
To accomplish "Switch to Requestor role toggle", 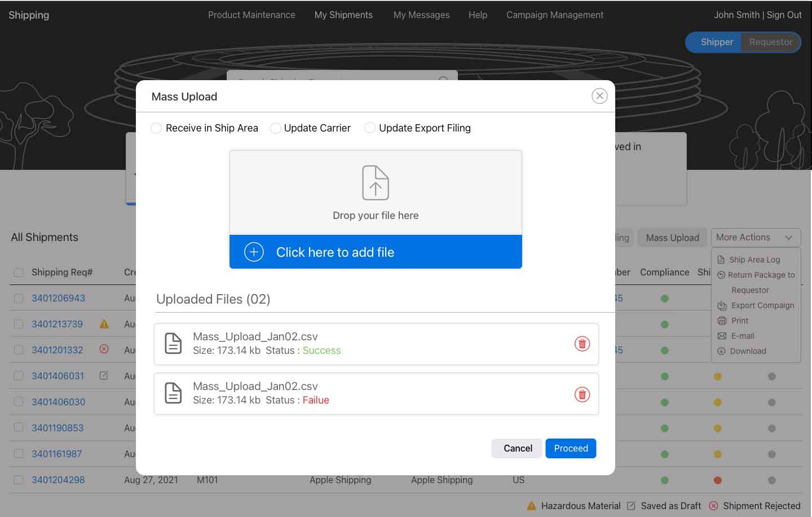I will [x=770, y=42].
